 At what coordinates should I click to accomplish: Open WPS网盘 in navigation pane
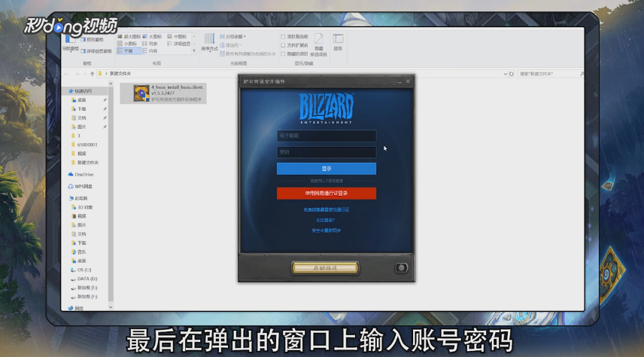click(80, 186)
